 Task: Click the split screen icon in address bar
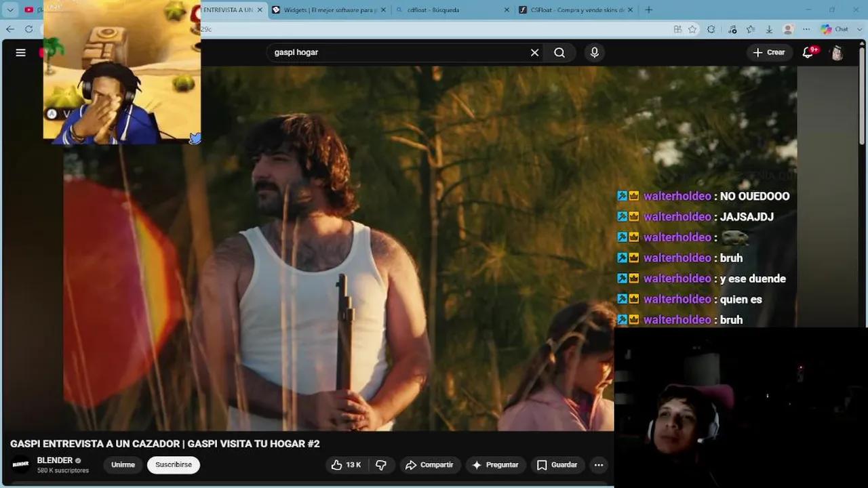coord(677,29)
